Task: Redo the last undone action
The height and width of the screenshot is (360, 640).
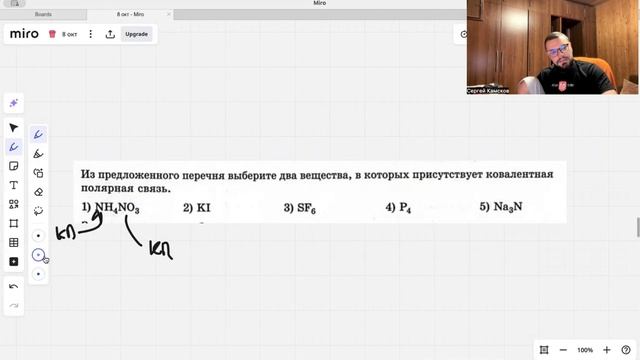Action: point(13,305)
